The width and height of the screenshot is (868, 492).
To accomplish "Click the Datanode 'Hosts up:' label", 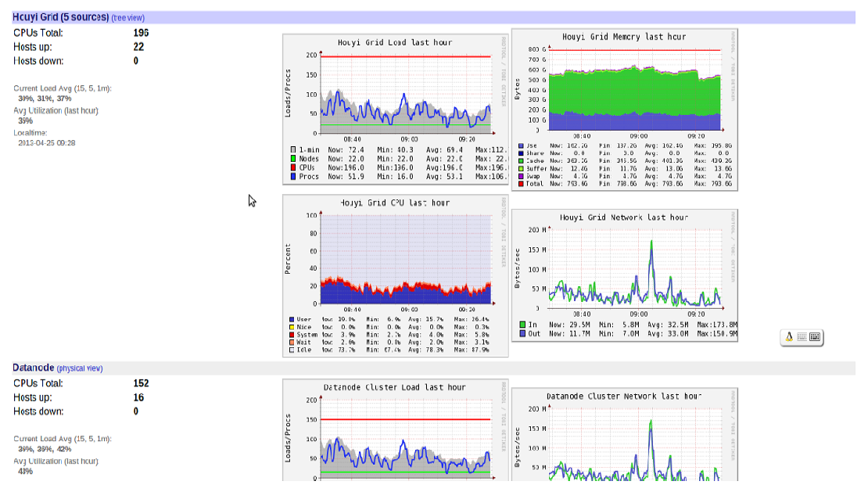I will [33, 397].
